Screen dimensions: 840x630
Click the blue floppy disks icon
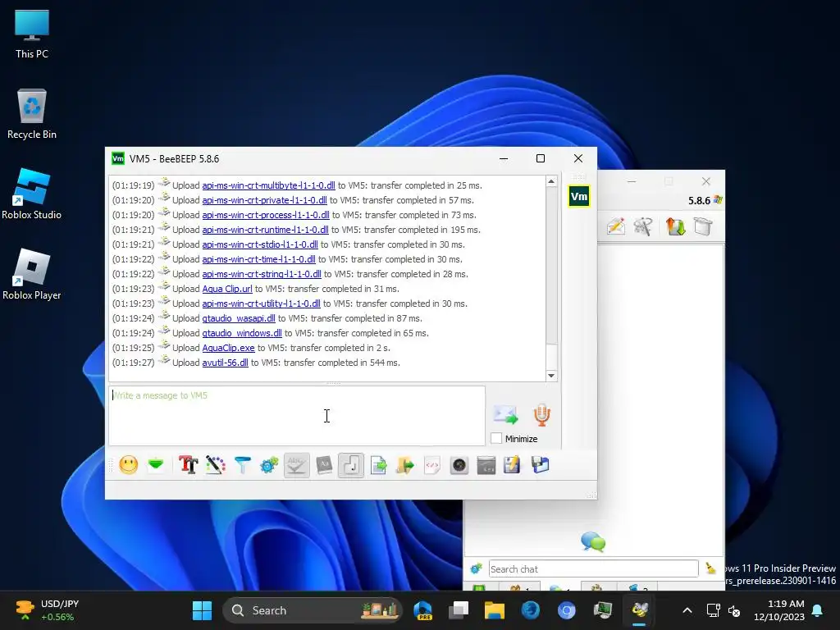tap(540, 465)
